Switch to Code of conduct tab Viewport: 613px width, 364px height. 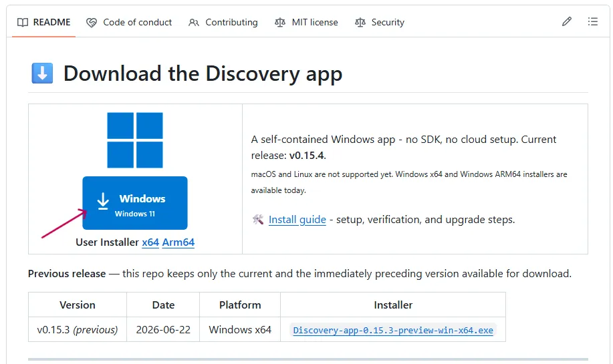(x=129, y=22)
